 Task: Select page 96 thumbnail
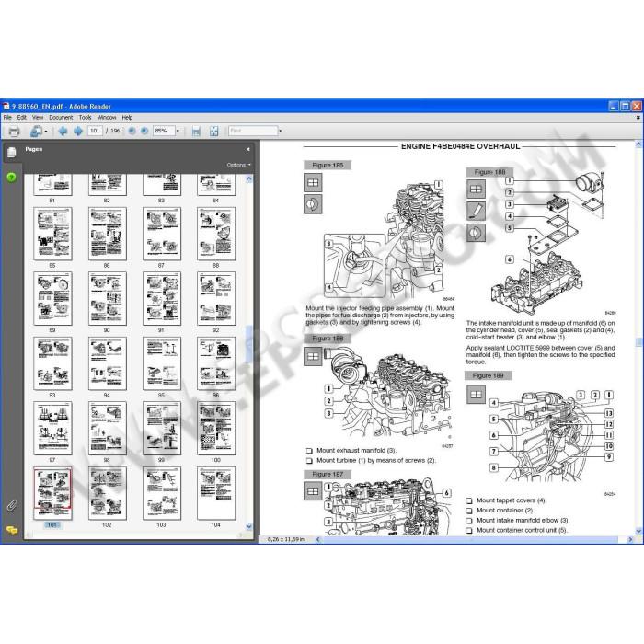(x=216, y=363)
